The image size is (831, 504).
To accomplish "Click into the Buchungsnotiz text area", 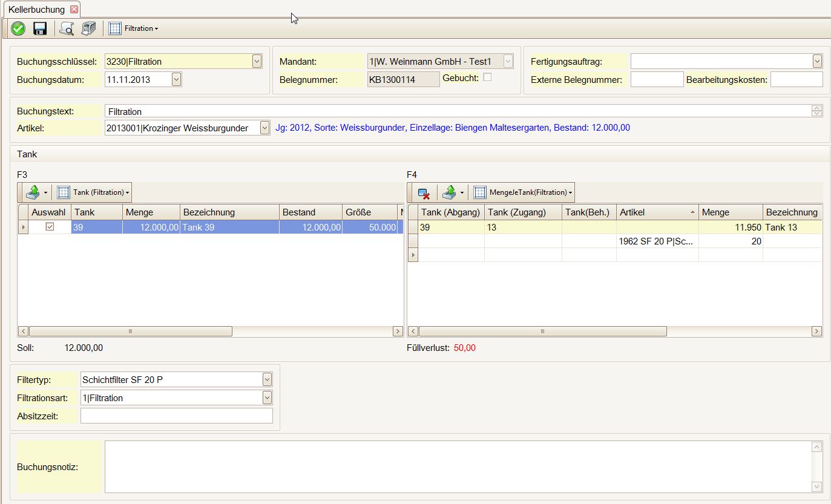I will coord(458,466).
